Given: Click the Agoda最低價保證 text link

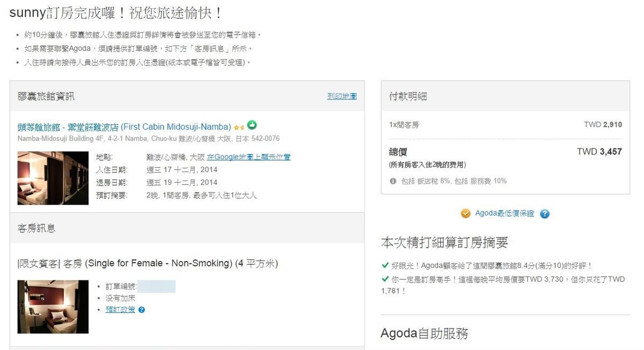Looking at the screenshot, I should click(504, 213).
